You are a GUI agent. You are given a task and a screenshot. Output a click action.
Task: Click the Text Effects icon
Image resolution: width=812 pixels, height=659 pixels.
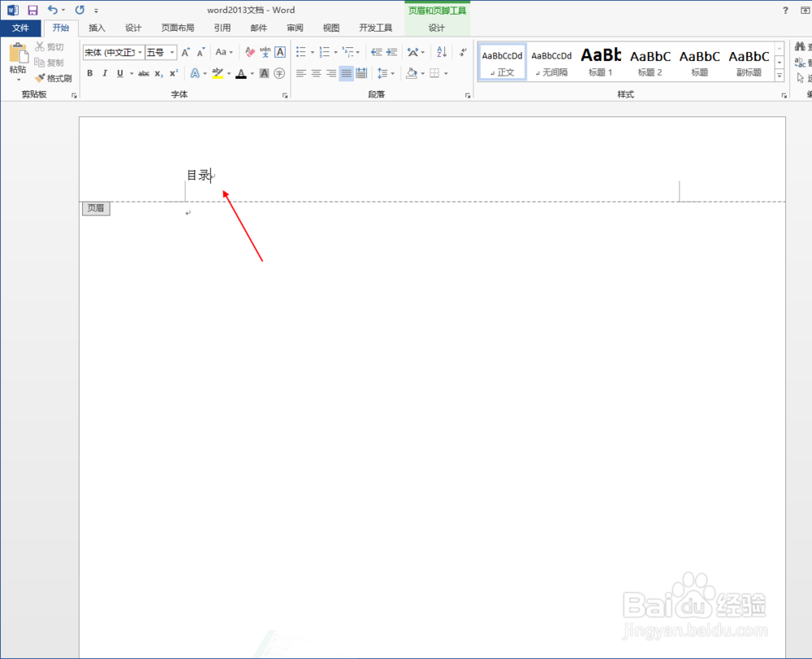[x=195, y=74]
